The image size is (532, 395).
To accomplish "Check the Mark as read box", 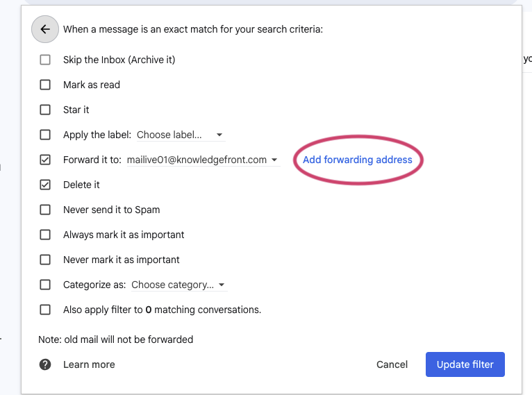I will [45, 85].
